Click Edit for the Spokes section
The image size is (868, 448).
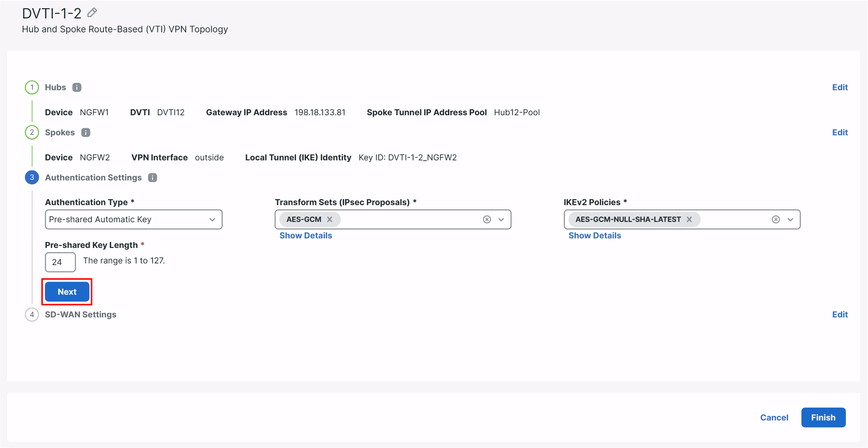click(x=840, y=132)
